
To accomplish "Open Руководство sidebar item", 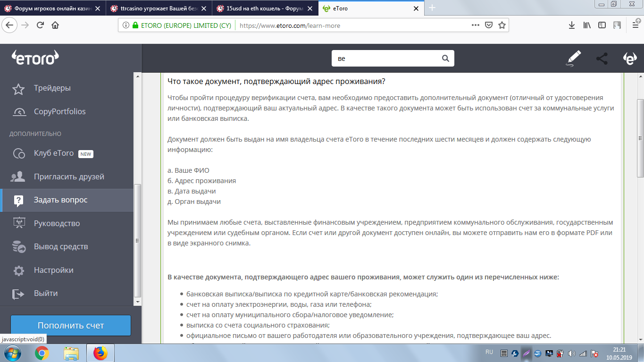I will click(67, 223).
